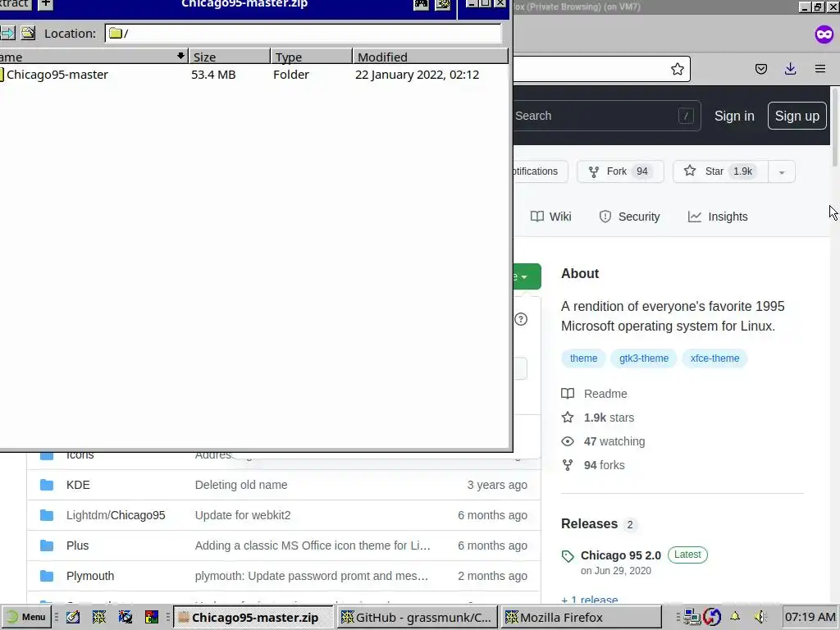Click the Adding a classic MS Office icon commit message
840x630 pixels.
[313, 546]
